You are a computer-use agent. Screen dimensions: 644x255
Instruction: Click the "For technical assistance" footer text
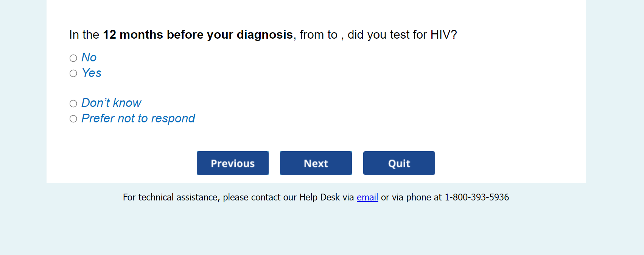[x=171, y=197]
